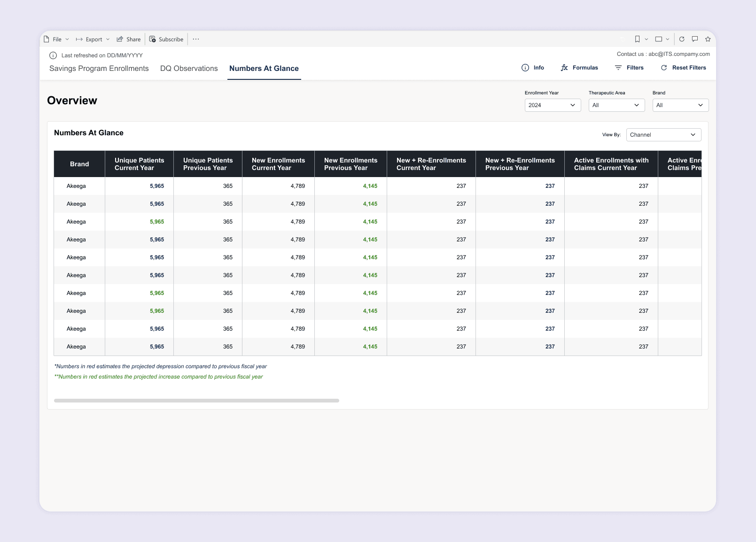Click the view layout rectangle icon
This screenshot has height=542, width=756.
659,39
